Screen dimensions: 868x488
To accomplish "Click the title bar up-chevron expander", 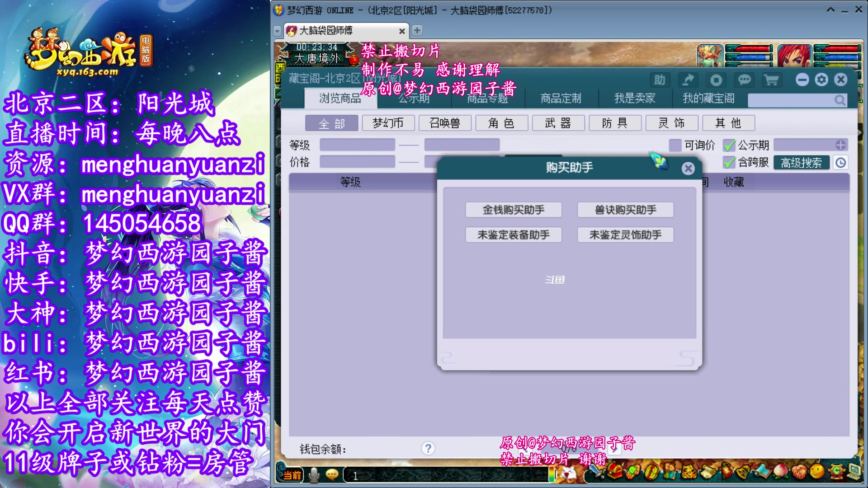I will tap(830, 9).
